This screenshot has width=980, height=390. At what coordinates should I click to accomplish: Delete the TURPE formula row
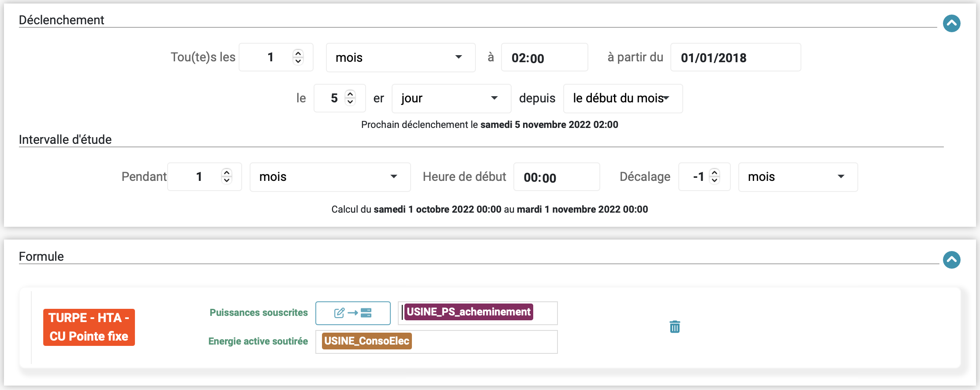[674, 327]
